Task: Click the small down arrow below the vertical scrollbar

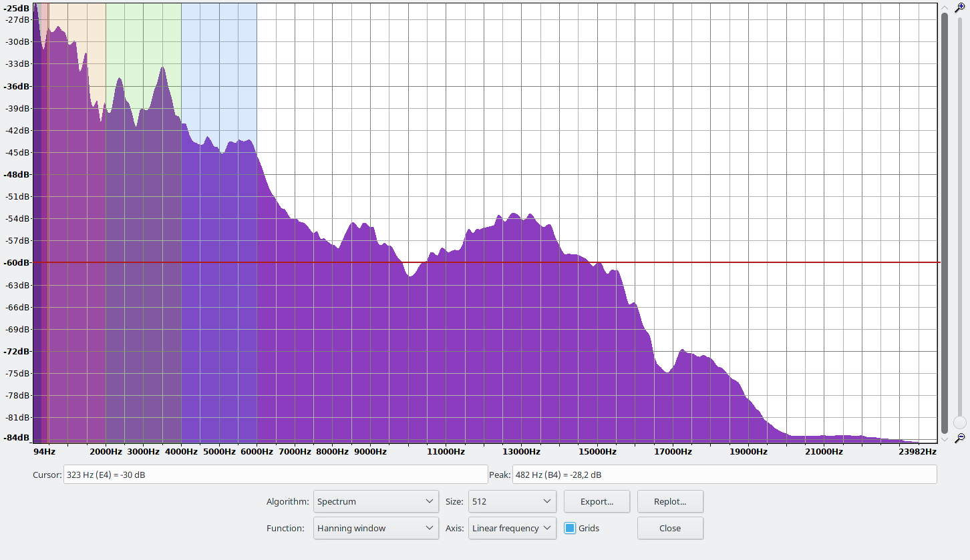Action: tap(945, 439)
